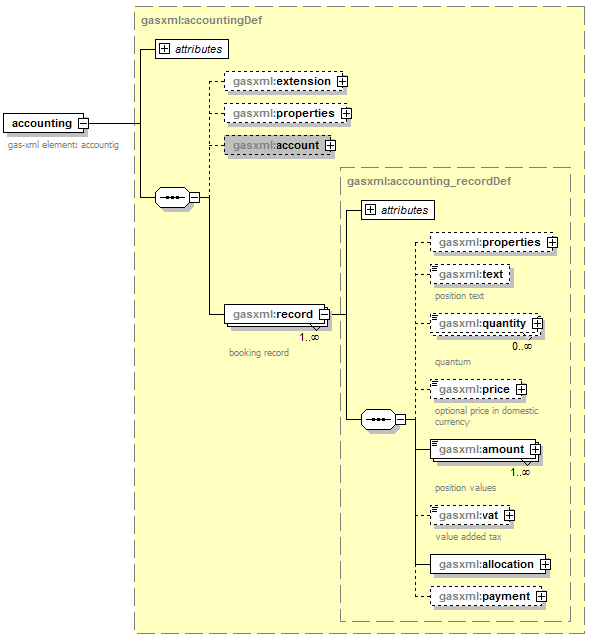The width and height of the screenshot is (594, 640).
Task: Expand the gasxml:account plus icon
Action: coord(330,145)
